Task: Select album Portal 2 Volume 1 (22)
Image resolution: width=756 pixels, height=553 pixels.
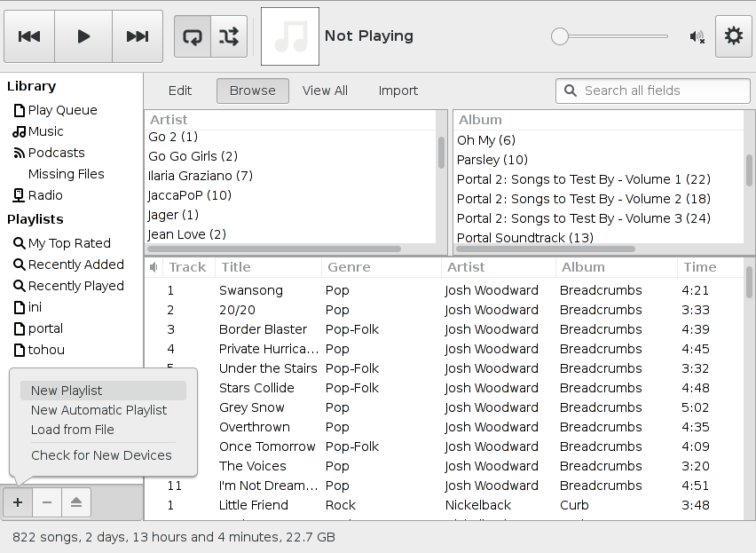Action: [598, 179]
